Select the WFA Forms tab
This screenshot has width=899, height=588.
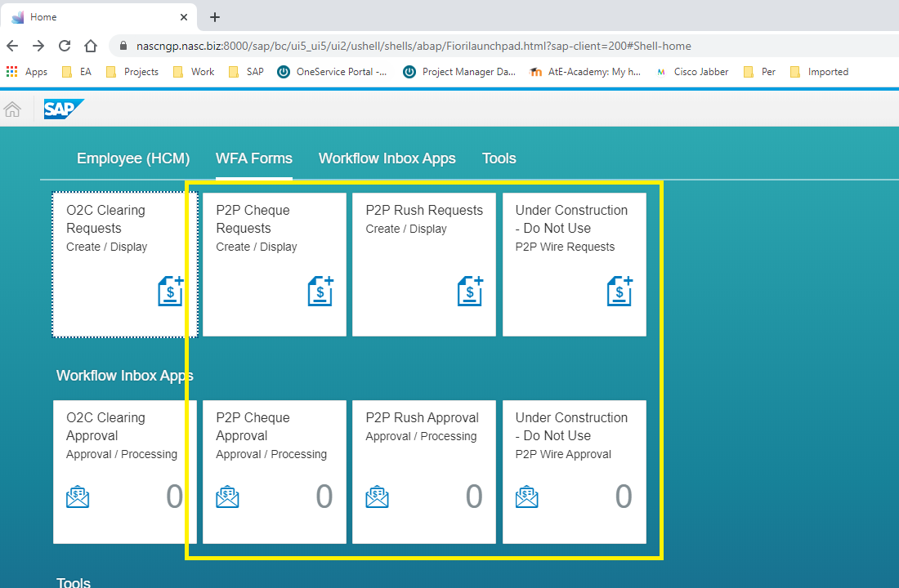pyautogui.click(x=254, y=158)
